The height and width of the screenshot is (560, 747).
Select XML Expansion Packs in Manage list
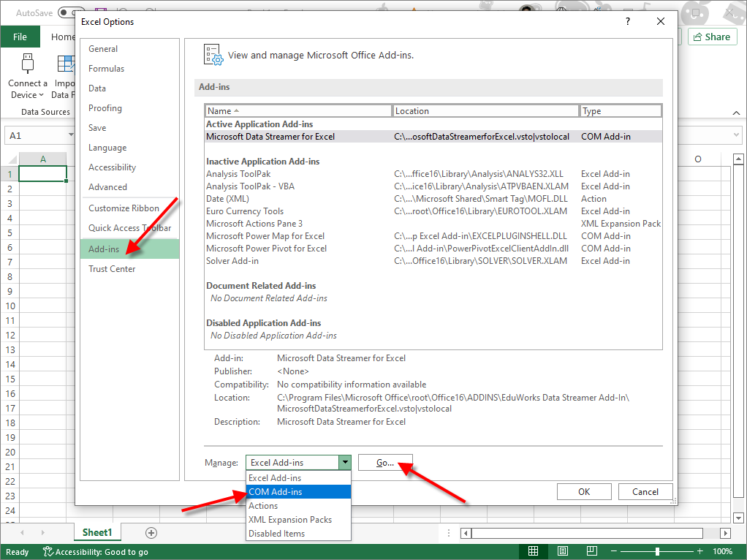click(x=298, y=520)
